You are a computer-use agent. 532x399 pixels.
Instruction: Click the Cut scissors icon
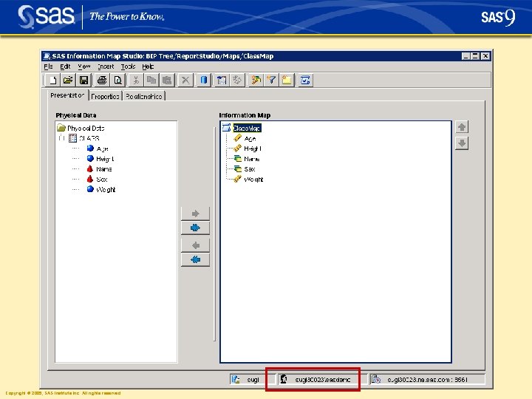point(136,81)
